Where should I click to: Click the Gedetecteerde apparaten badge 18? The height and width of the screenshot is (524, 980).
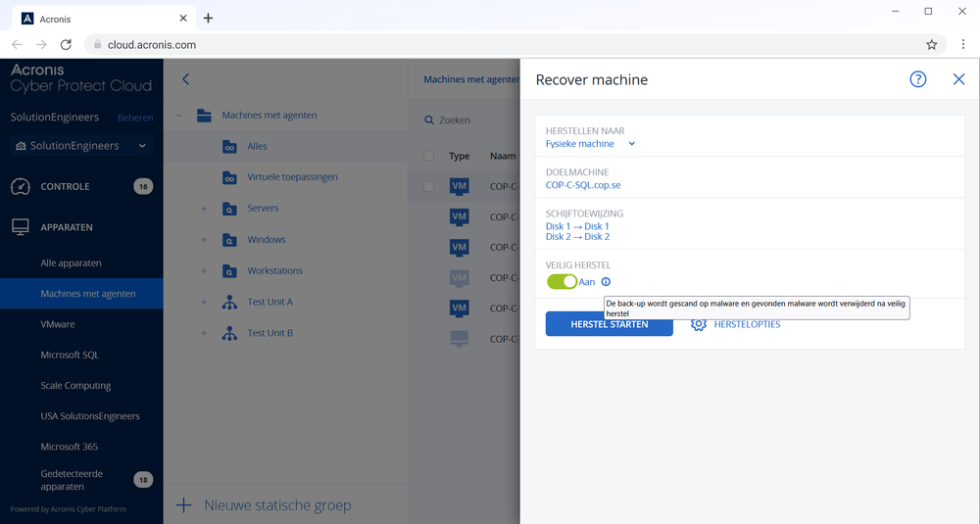[x=143, y=480]
